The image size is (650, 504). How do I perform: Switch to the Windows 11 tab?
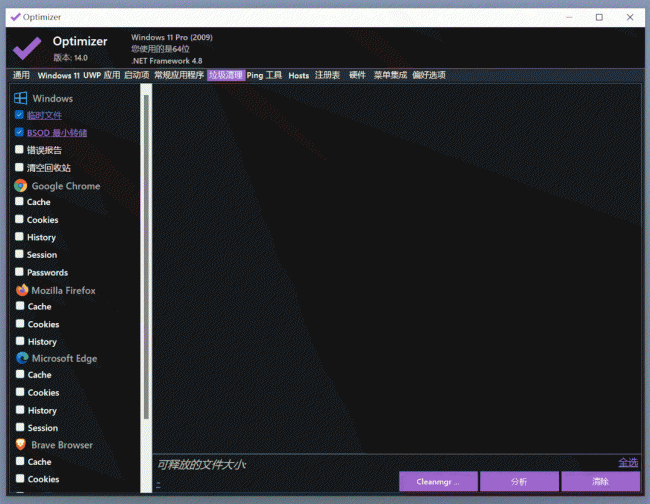[58, 75]
